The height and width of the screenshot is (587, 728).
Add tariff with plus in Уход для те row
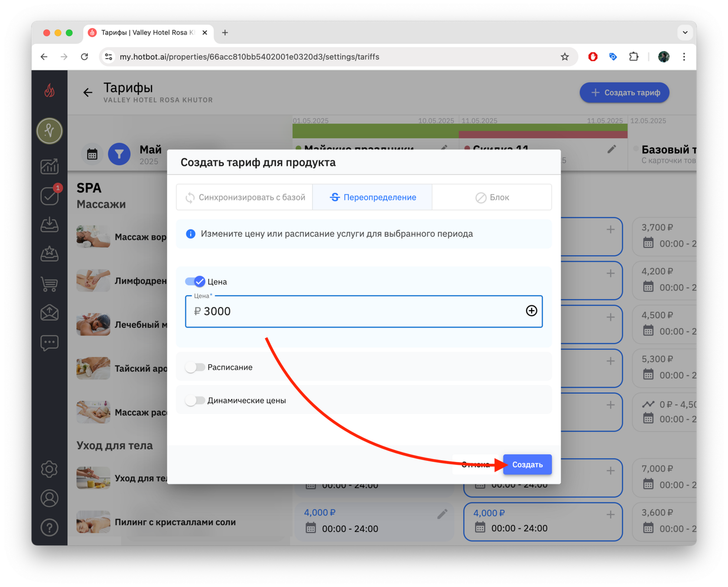pyautogui.click(x=611, y=470)
